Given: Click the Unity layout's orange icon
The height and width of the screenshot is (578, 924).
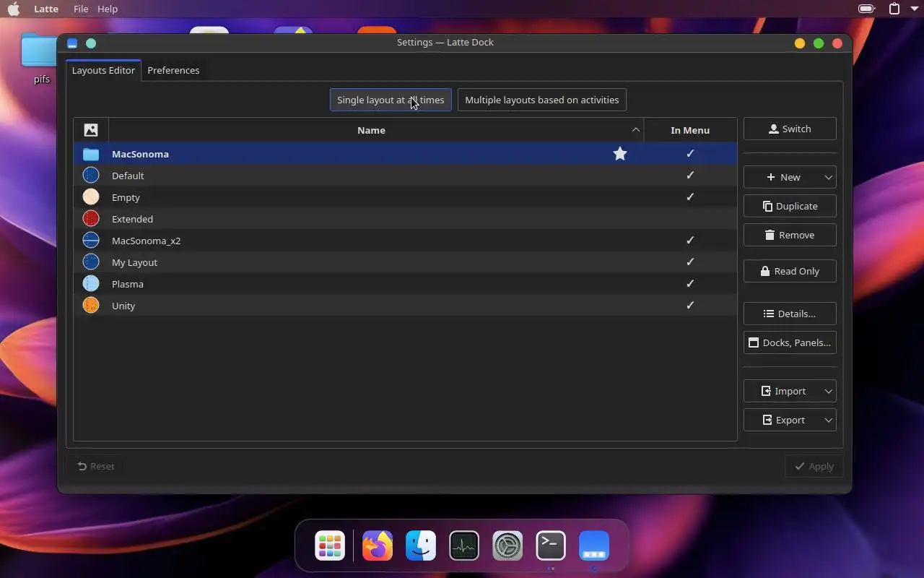Looking at the screenshot, I should [x=91, y=306].
